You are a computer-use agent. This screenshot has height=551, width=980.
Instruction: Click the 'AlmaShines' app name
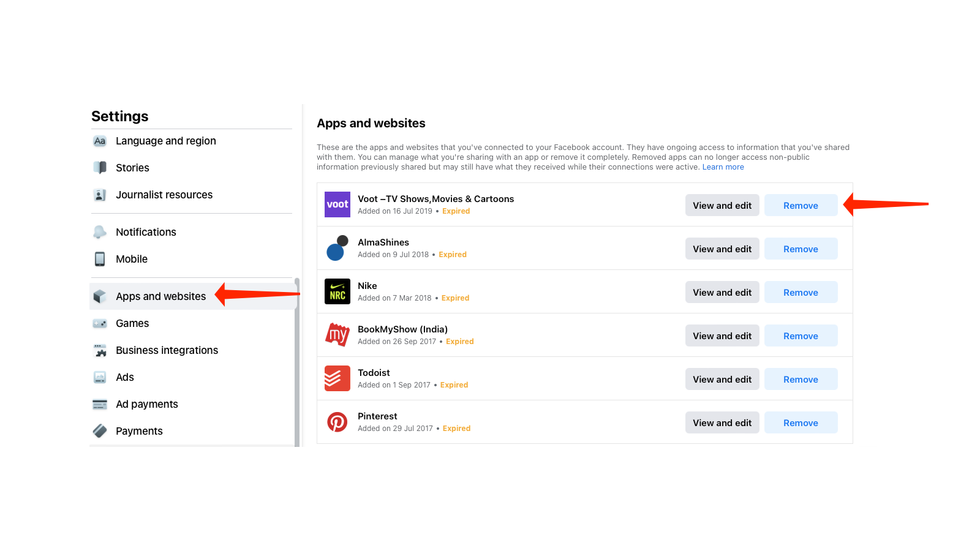coord(383,242)
